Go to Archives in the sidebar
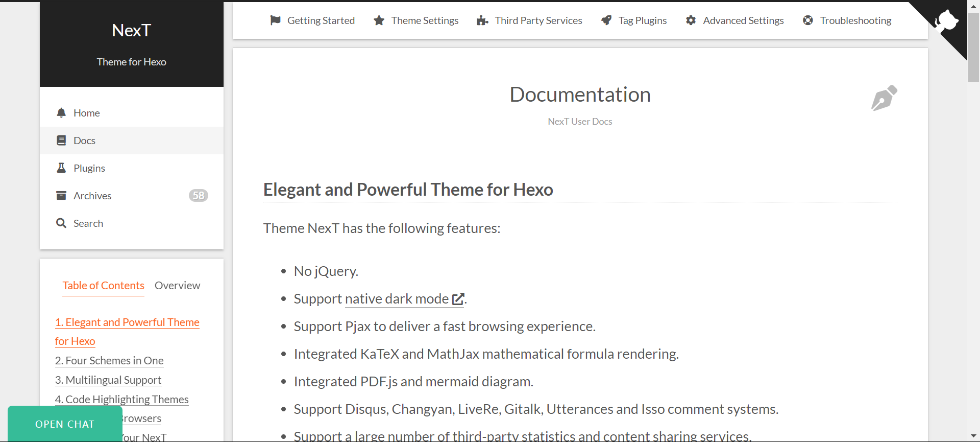 [x=92, y=196]
